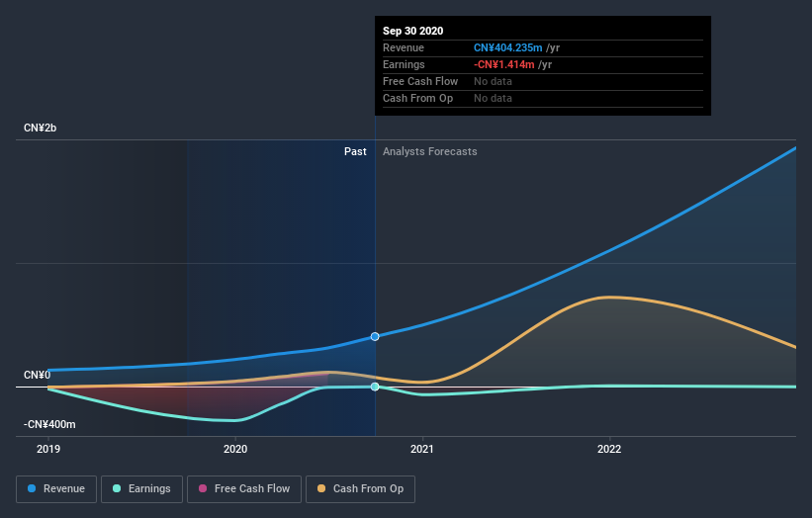Click the tooltip Free Cash Flow label
Image resolution: width=812 pixels, height=518 pixels.
coord(420,81)
